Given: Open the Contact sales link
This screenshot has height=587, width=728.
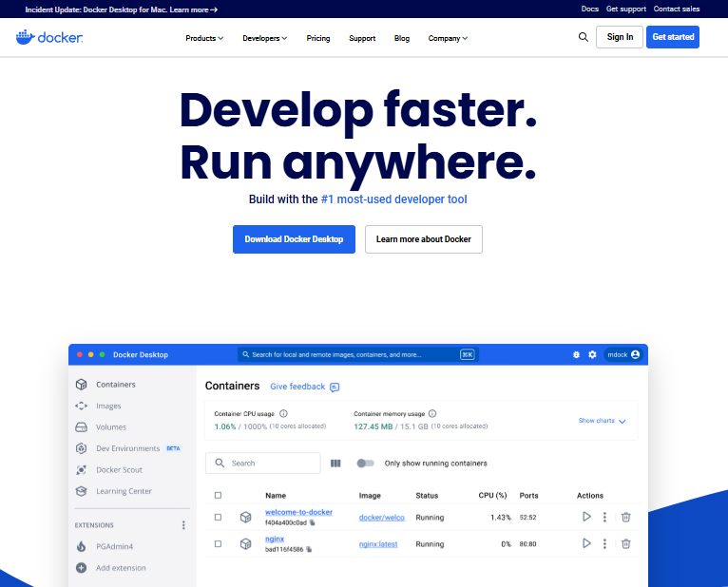Looking at the screenshot, I should click(677, 9).
